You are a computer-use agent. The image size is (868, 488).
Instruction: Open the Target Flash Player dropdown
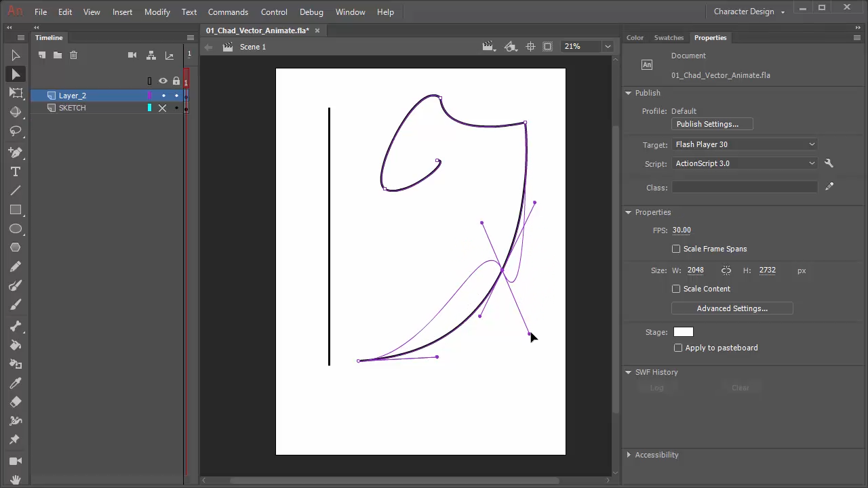(x=745, y=144)
